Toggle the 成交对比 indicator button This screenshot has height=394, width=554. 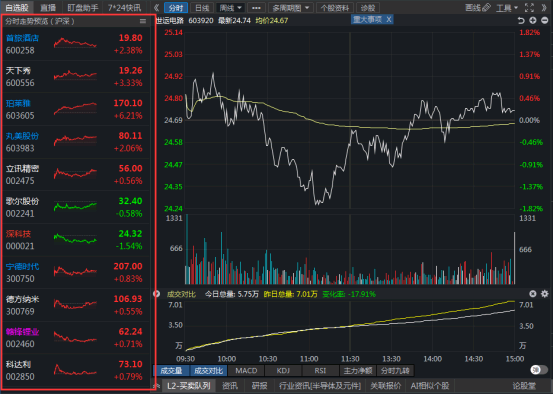pos(208,370)
